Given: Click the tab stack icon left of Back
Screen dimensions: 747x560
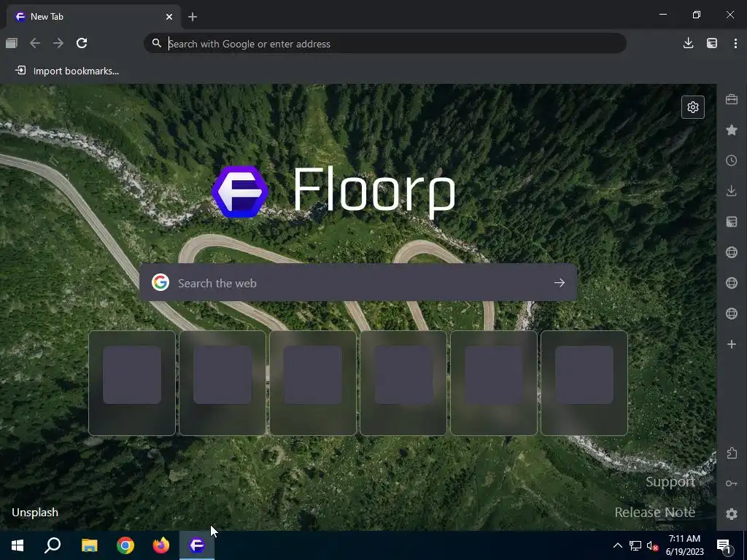Looking at the screenshot, I should pos(12,43).
